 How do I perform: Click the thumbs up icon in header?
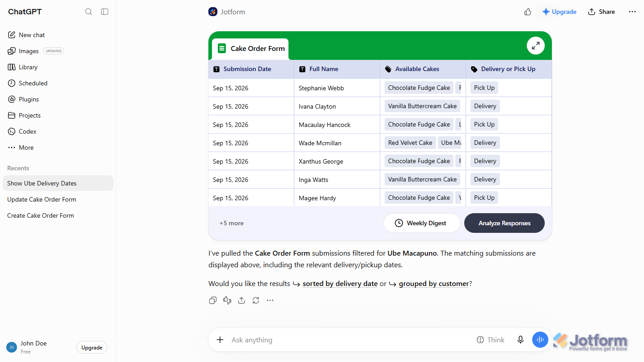tap(528, 12)
